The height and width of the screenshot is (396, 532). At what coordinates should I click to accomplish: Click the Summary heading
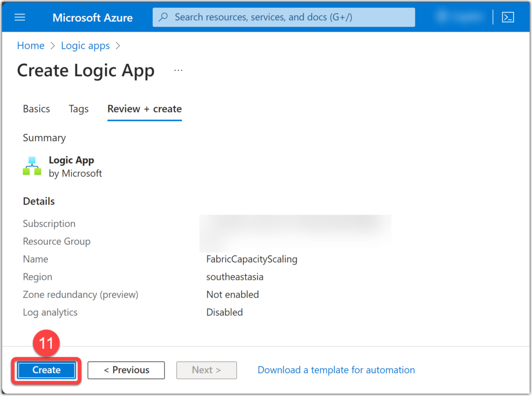pos(44,138)
